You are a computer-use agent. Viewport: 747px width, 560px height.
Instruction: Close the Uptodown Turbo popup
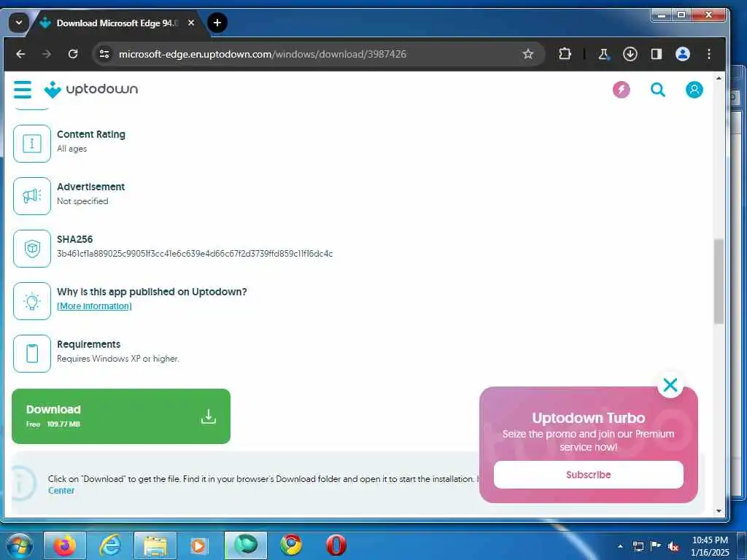[x=670, y=385]
